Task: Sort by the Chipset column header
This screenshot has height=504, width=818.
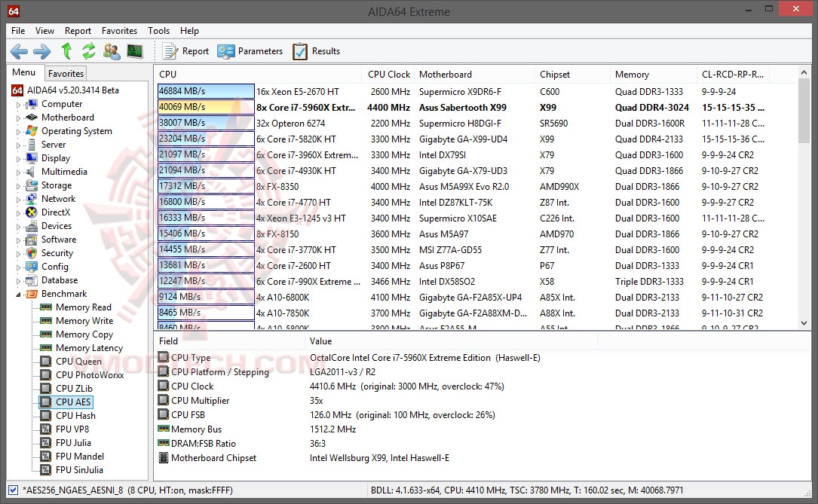Action: coord(572,74)
